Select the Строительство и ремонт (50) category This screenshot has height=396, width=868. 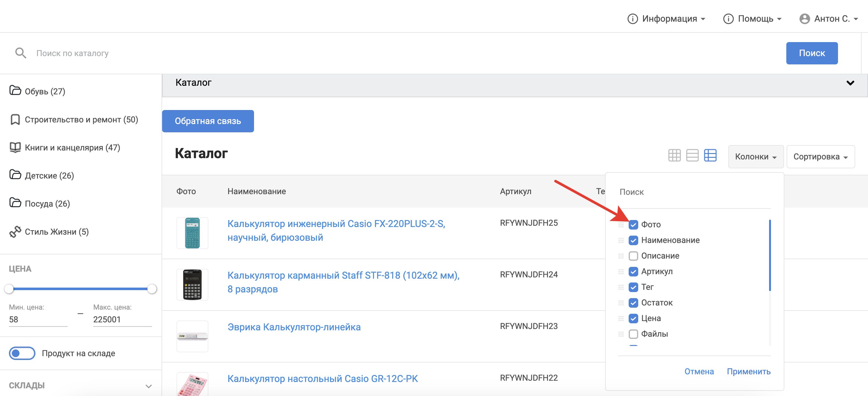pyautogui.click(x=81, y=120)
